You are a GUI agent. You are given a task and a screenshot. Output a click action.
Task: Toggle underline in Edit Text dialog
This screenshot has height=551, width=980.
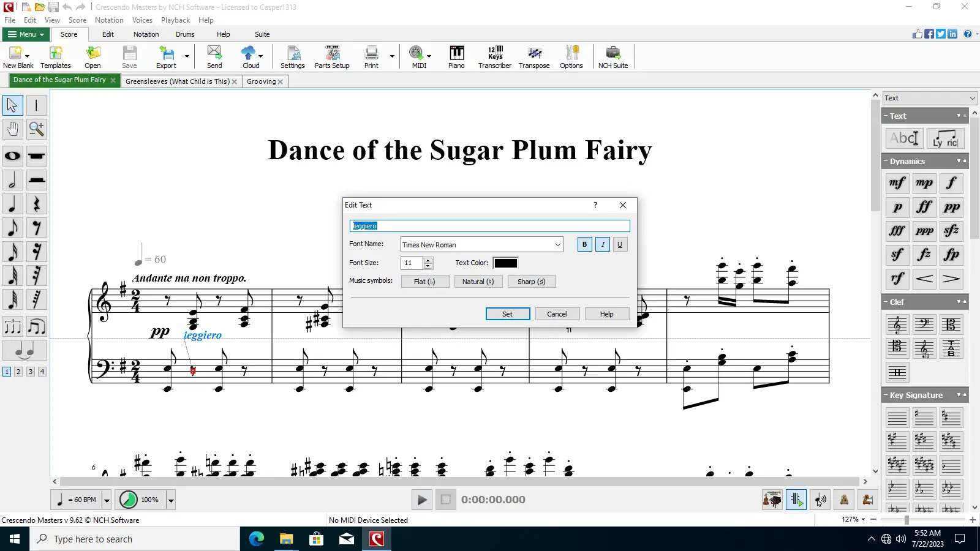pyautogui.click(x=620, y=245)
